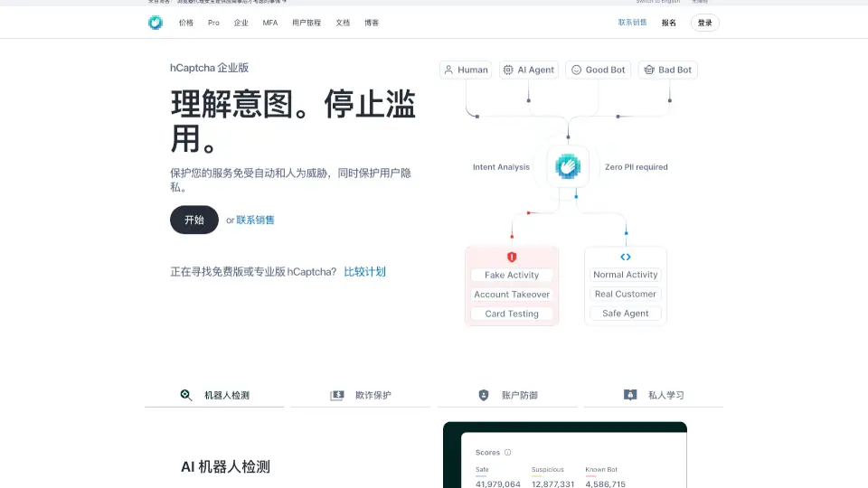This screenshot has width=868, height=488.
Task: Click the Good Bot smiley icon
Action: (576, 70)
